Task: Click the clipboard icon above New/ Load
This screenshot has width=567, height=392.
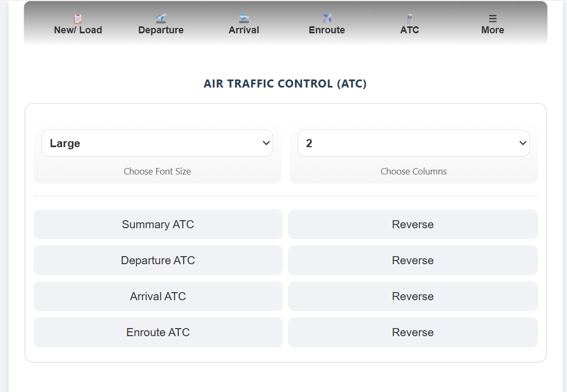Action: 78,19
